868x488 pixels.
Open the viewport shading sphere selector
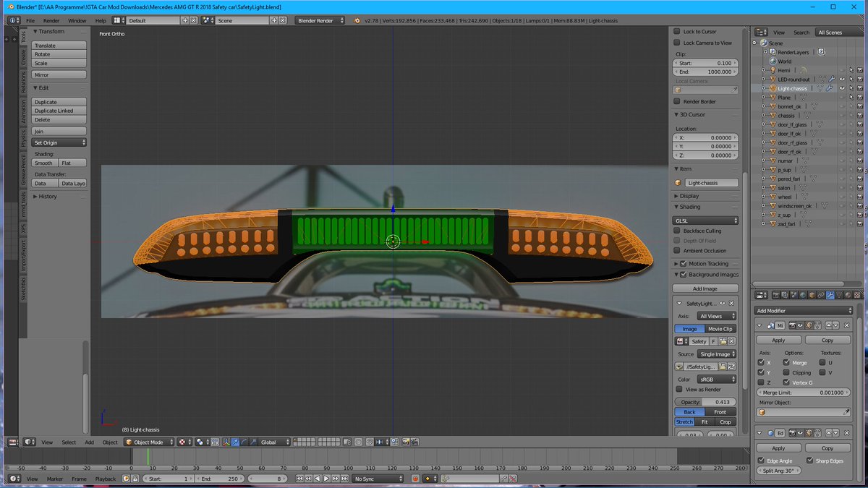(x=187, y=442)
